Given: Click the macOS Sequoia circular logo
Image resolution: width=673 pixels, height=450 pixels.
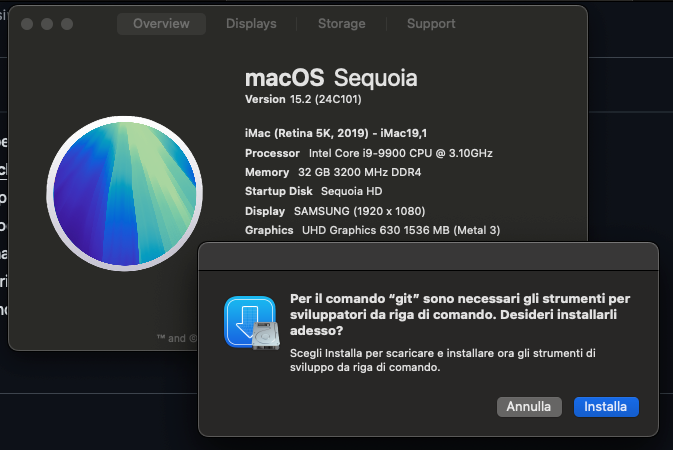Looking at the screenshot, I should (124, 193).
